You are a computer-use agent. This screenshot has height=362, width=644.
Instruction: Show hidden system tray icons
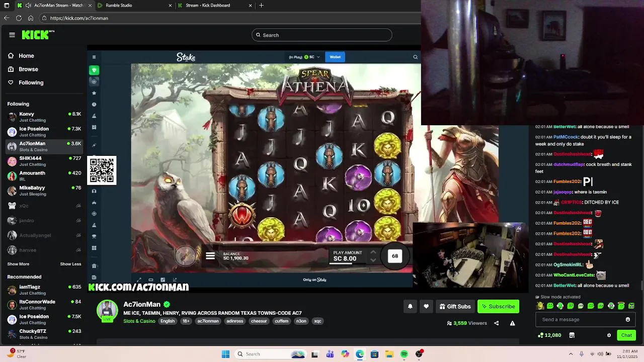point(571,354)
